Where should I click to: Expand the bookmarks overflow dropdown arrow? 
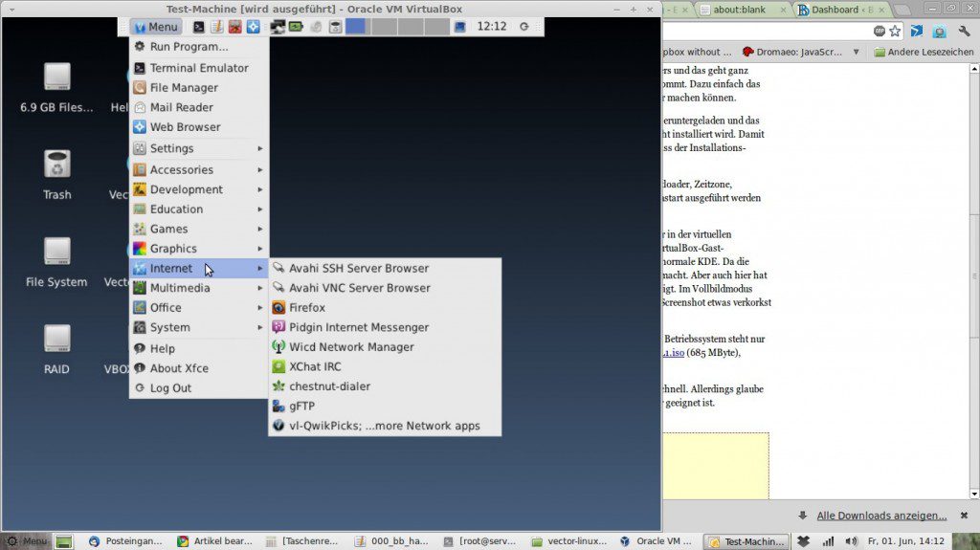tap(857, 52)
